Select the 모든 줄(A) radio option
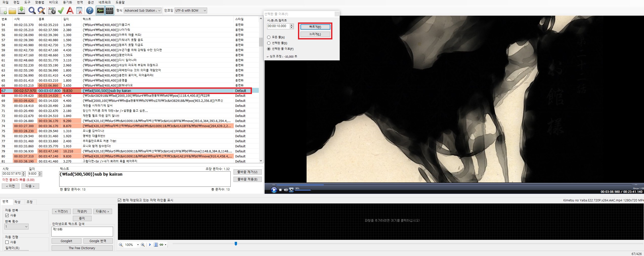 coord(276,37)
